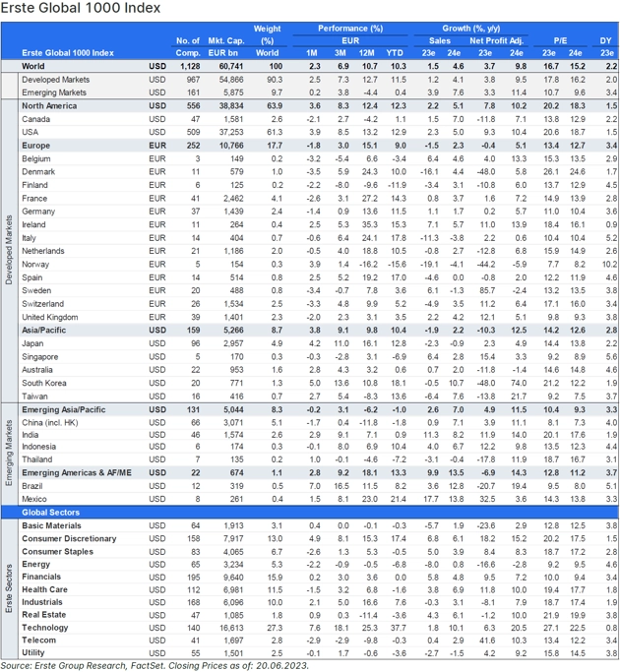
Task: Click the Belgium row label
Action: pyautogui.click(x=36, y=158)
